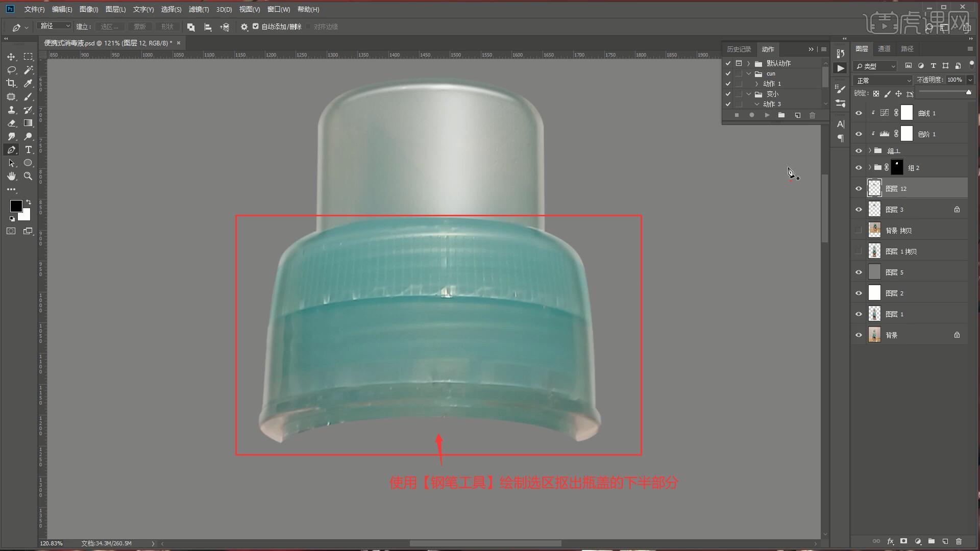
Task: Click the 图层 1 layer thumbnail
Action: tap(874, 314)
